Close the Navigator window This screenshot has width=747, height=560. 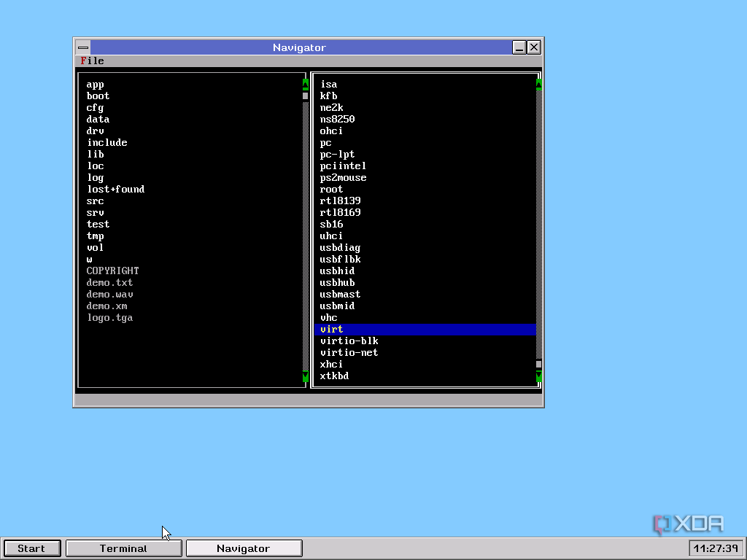click(534, 47)
